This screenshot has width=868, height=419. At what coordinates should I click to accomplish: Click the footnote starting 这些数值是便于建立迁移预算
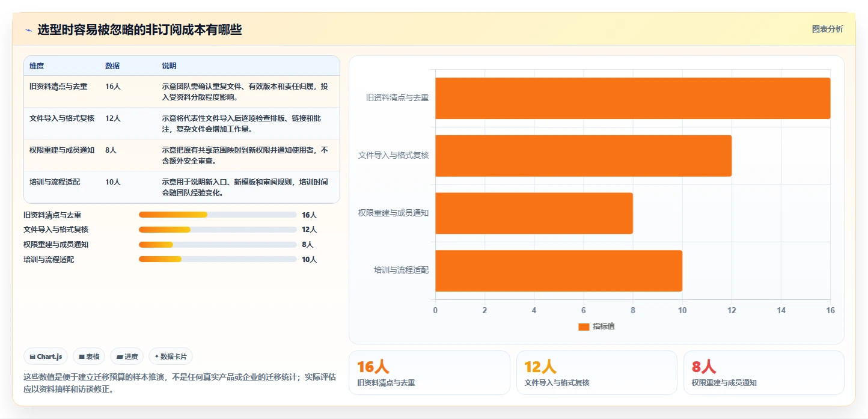tap(180, 383)
